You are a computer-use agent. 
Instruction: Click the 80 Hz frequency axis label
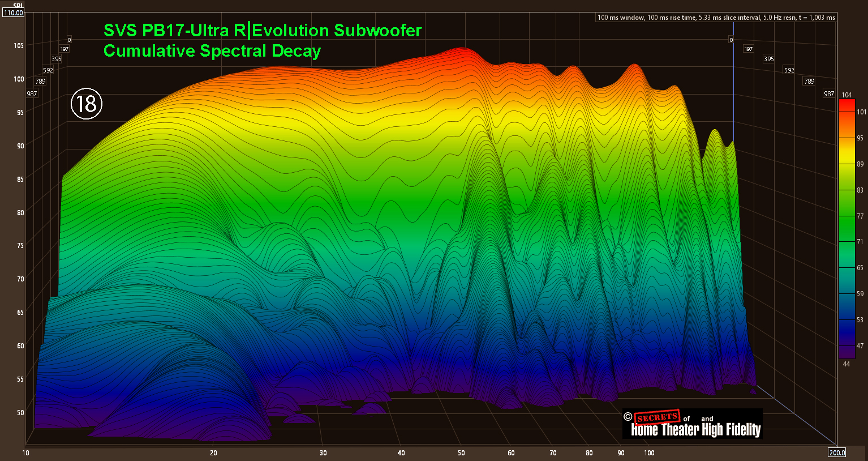(x=589, y=453)
